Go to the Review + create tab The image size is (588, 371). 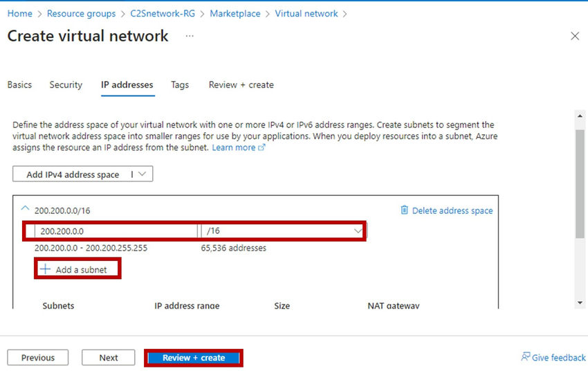tap(241, 84)
